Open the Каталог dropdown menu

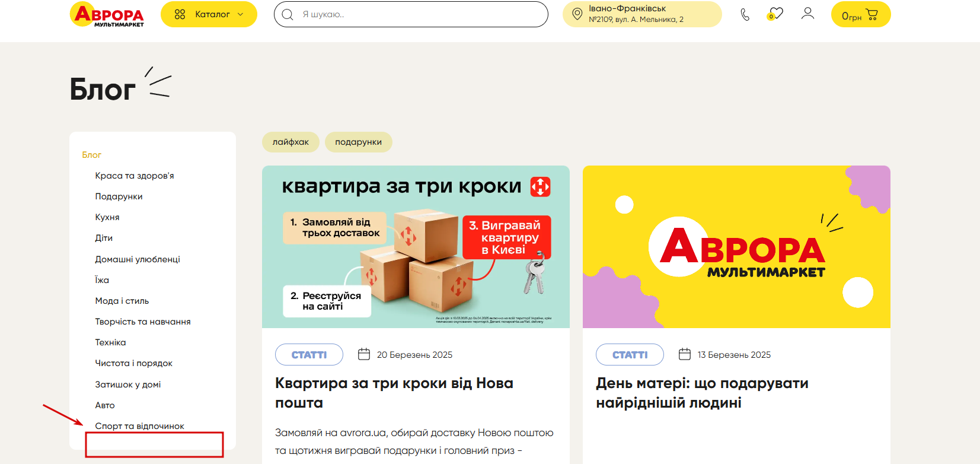[209, 14]
